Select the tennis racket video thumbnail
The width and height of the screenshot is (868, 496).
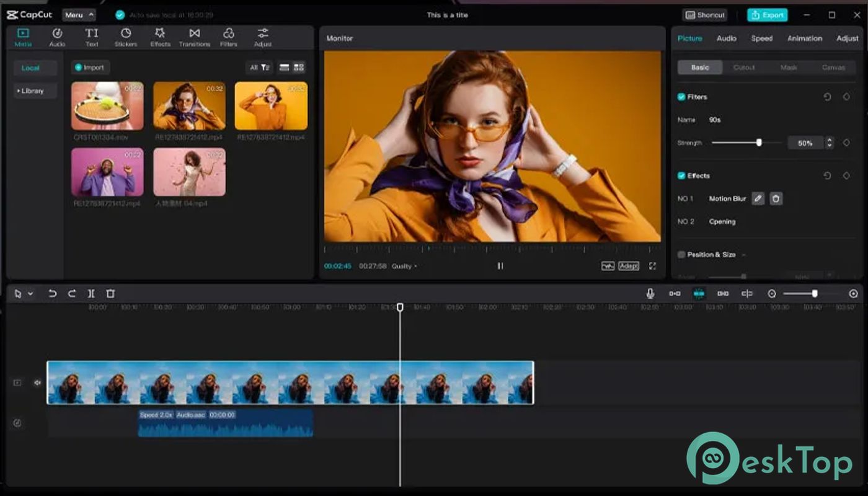(107, 105)
